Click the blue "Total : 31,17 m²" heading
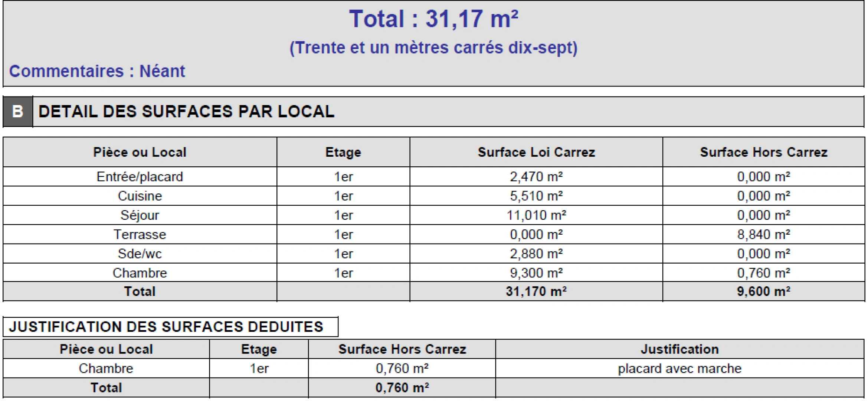 [433, 19]
